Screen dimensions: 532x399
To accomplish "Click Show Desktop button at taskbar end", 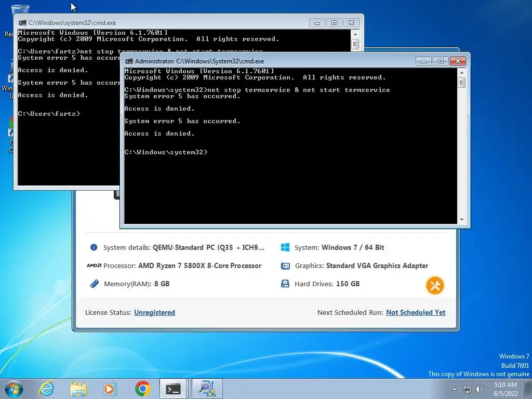I will [528, 389].
